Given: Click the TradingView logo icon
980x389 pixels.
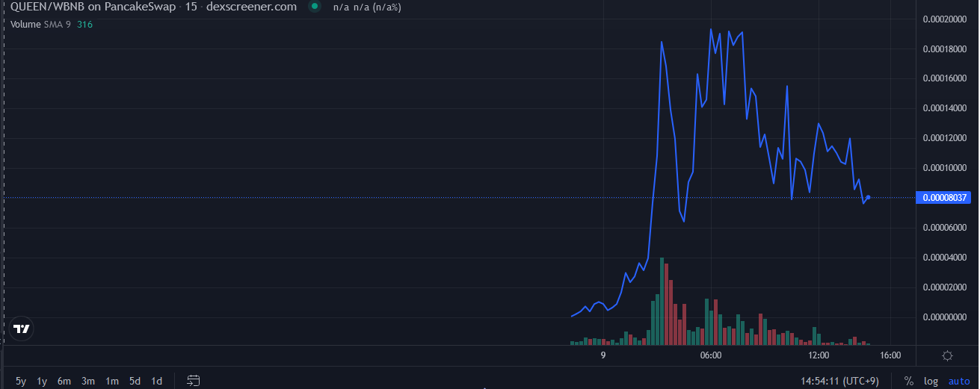Looking at the screenshot, I should [22, 329].
